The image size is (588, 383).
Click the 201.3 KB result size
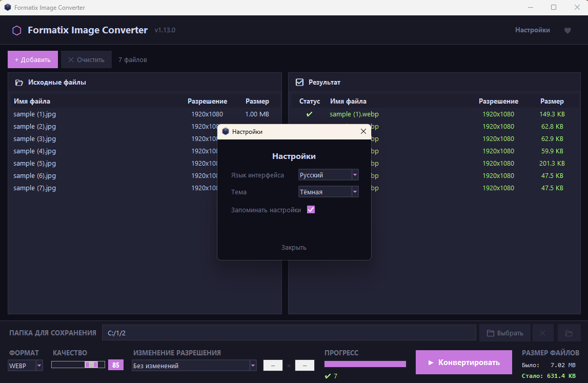point(552,164)
